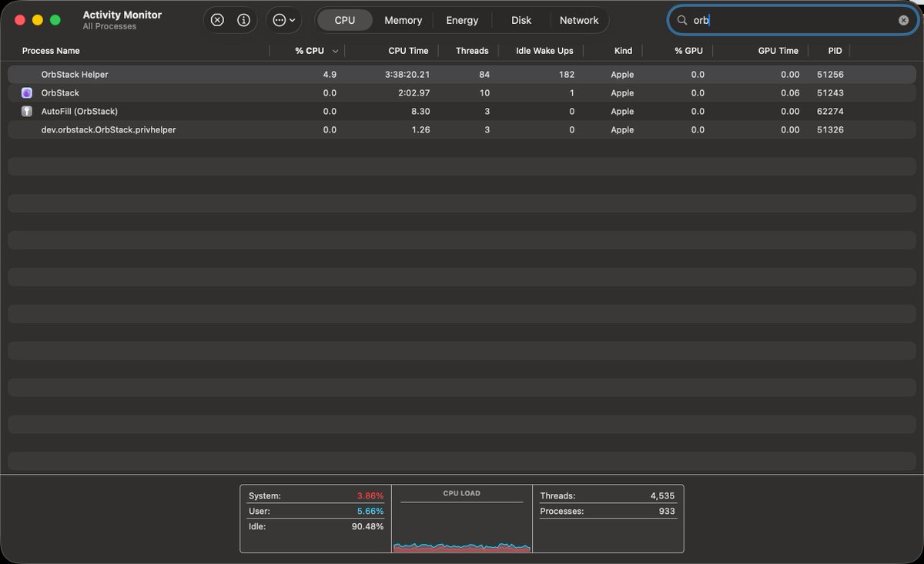Clear the search field with the x icon
The image size is (924, 564).
903,20
